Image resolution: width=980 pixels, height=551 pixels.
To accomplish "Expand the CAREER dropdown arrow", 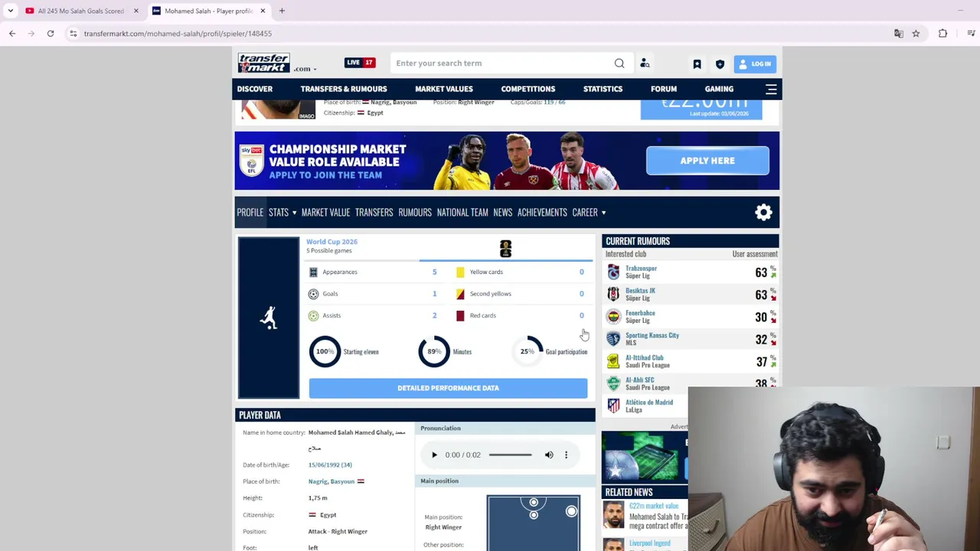I will (603, 213).
